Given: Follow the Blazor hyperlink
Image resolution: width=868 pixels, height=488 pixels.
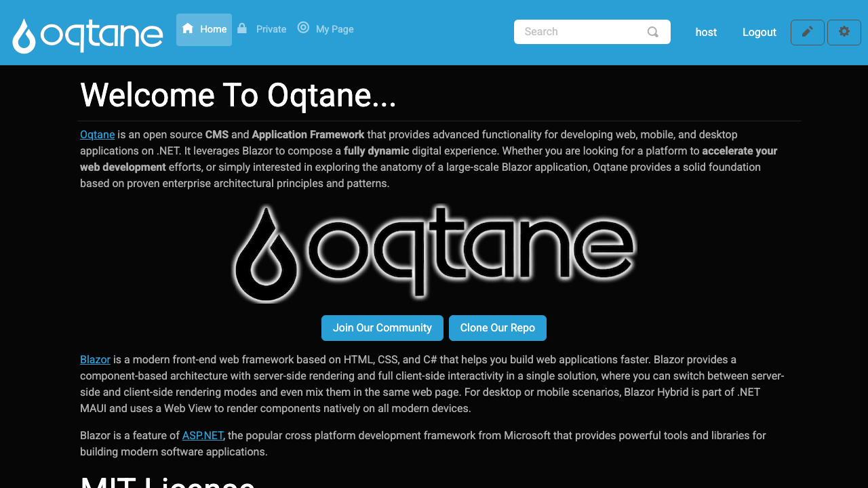Looking at the screenshot, I should [95, 360].
